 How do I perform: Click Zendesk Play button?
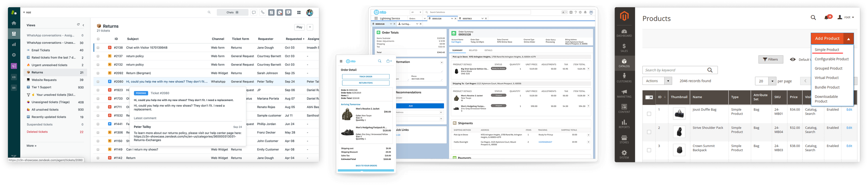(299, 27)
